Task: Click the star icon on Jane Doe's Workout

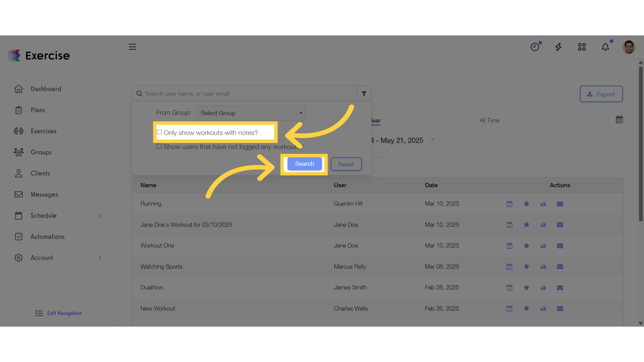Action: pos(527,224)
